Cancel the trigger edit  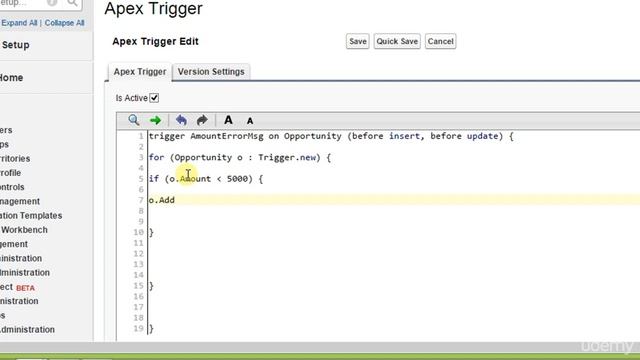pyautogui.click(x=440, y=41)
